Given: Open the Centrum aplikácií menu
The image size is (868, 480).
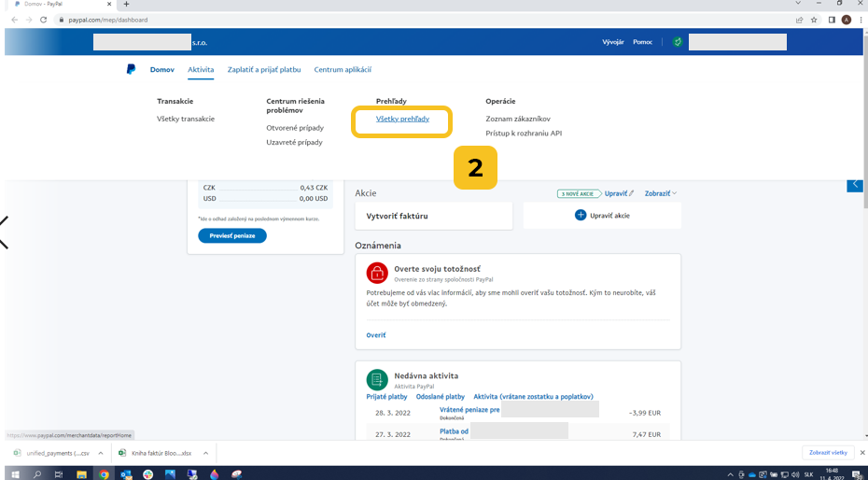Looking at the screenshot, I should (x=343, y=70).
